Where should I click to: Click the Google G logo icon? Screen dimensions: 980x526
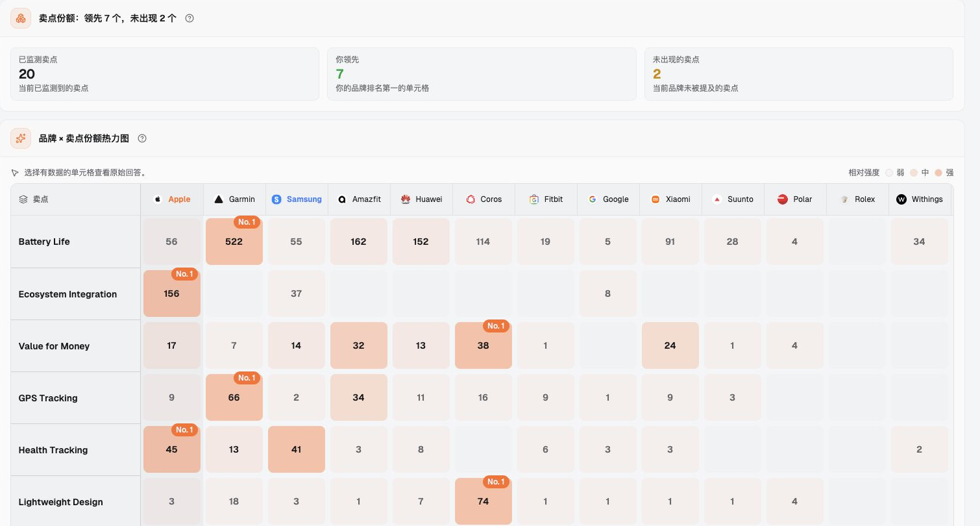click(593, 199)
